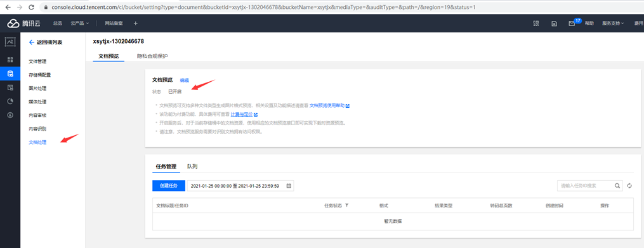Switch to the 队列 tab

click(x=192, y=166)
